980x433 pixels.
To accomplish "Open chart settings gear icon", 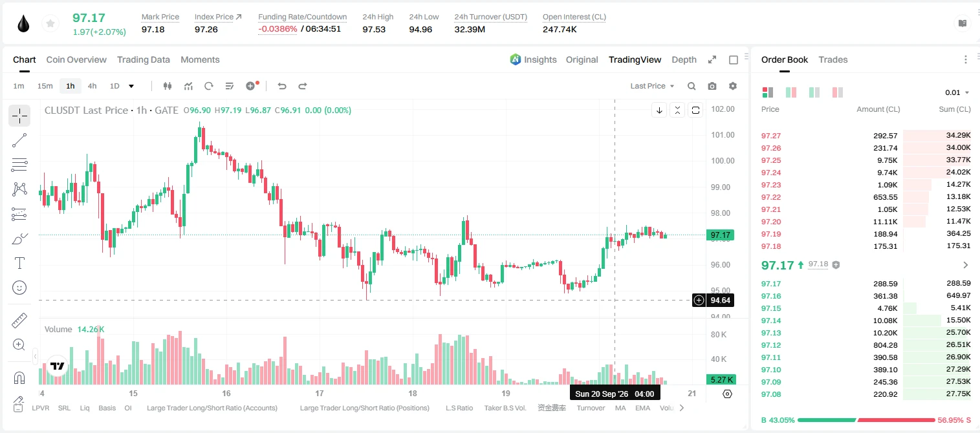I will click(x=733, y=86).
